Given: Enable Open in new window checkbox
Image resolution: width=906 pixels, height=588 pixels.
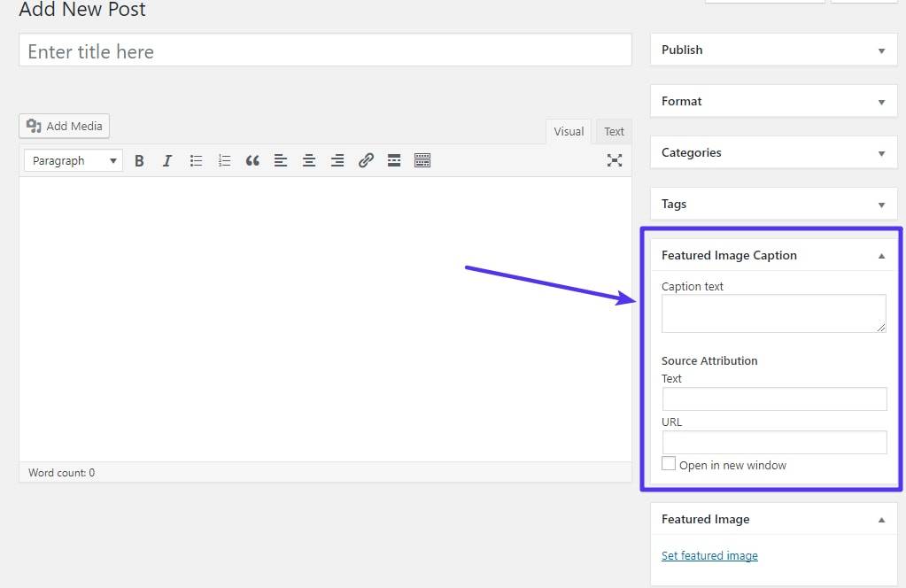Looking at the screenshot, I should pyautogui.click(x=669, y=464).
